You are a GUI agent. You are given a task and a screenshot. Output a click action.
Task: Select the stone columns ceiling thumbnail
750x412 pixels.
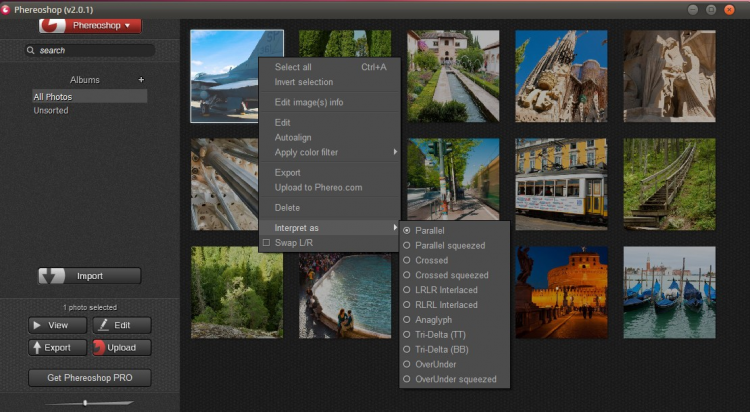(224, 184)
